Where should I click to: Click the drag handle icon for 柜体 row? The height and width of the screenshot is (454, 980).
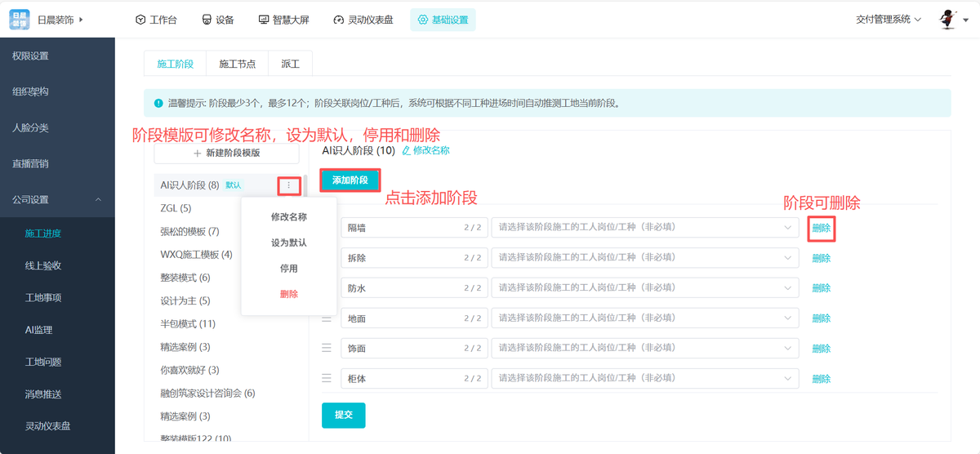[327, 378]
